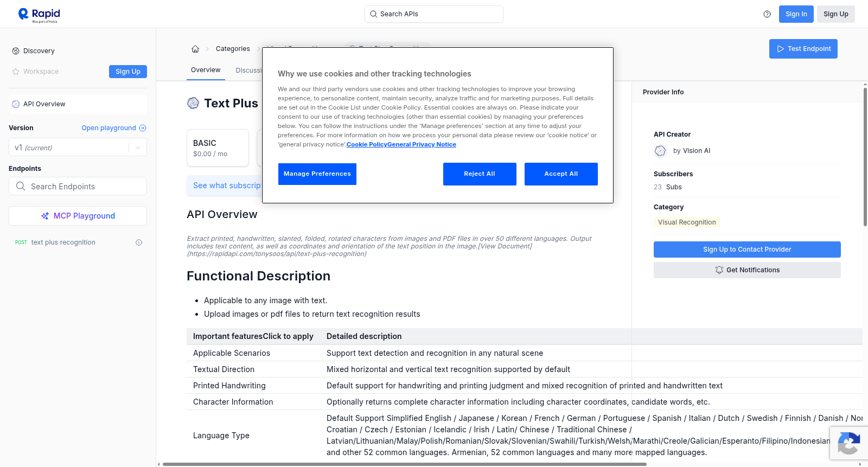Viewport: 868px width, 467px height.
Task: Click Test Endpoint button
Action: click(803, 49)
